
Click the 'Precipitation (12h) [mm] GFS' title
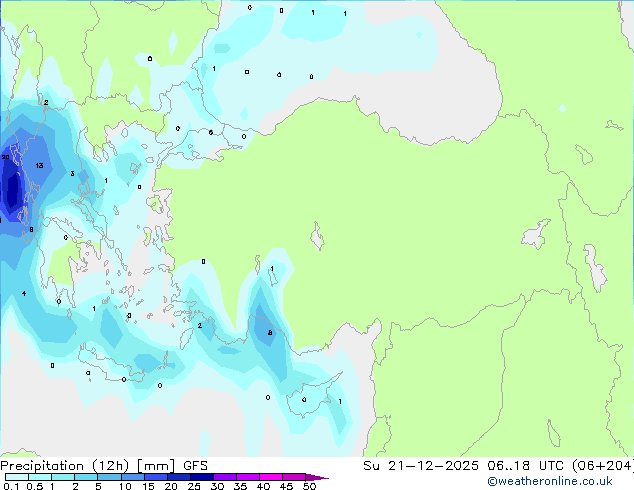coord(104,466)
